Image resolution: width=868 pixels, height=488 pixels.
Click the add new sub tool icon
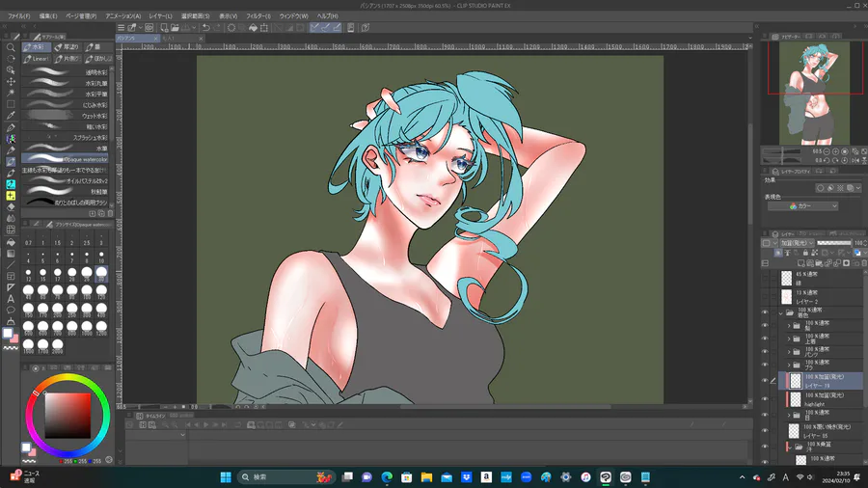click(x=93, y=213)
